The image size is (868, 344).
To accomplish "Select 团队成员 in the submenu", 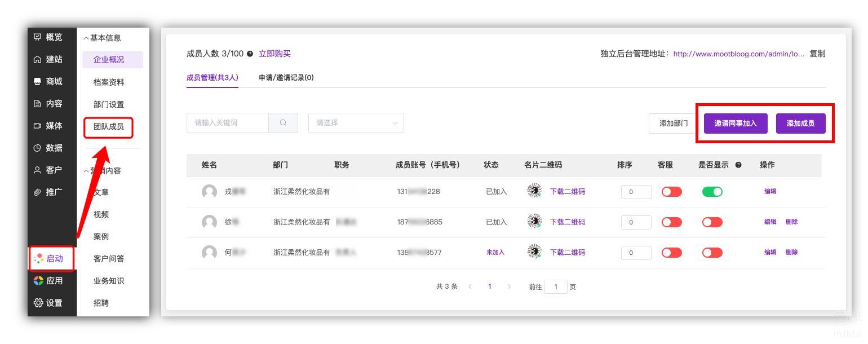I will [109, 127].
